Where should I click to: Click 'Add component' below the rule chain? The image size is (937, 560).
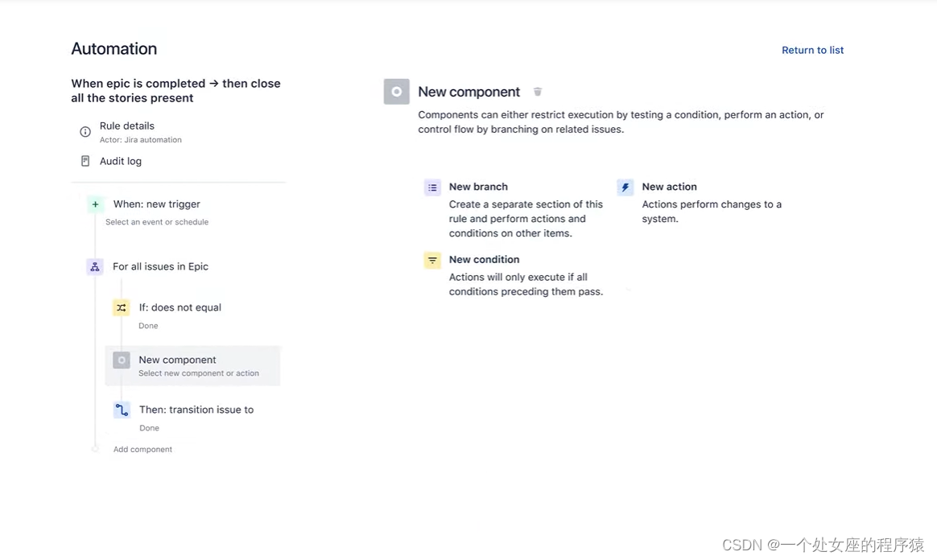pos(142,449)
